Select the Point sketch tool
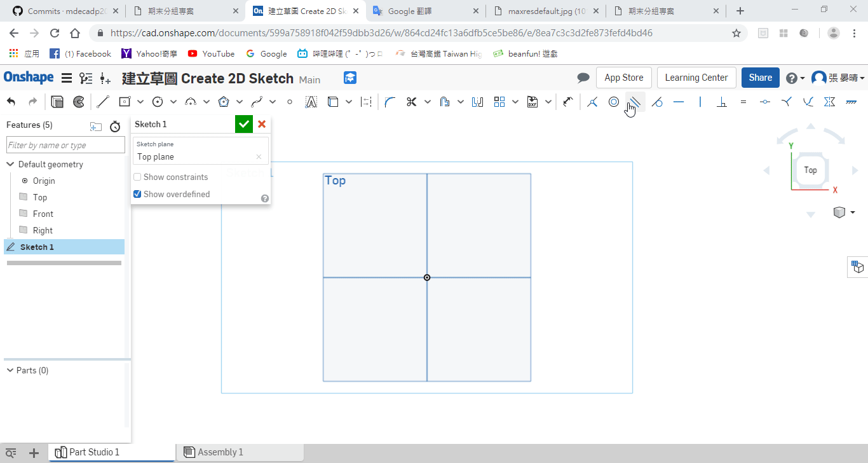868x463 pixels. click(290, 102)
